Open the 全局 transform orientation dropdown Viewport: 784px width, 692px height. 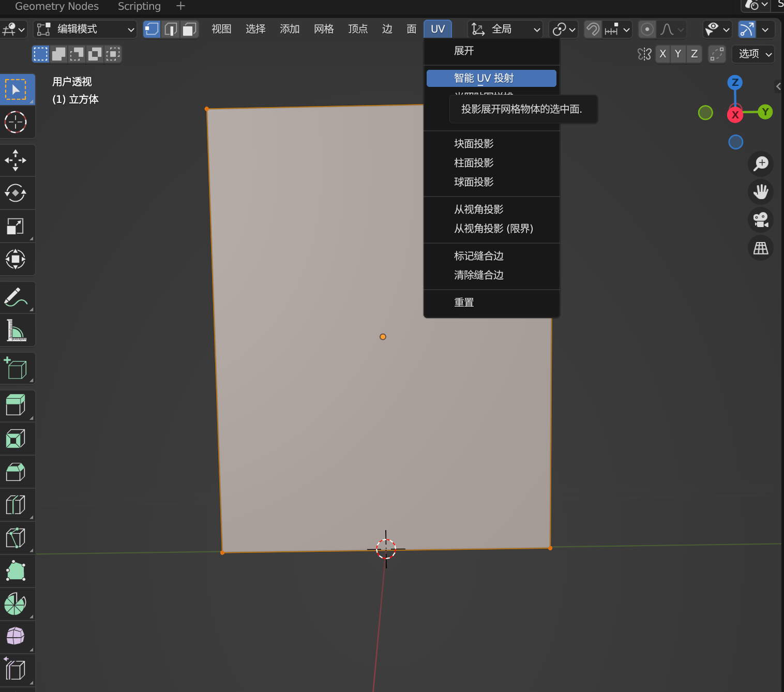coord(505,29)
